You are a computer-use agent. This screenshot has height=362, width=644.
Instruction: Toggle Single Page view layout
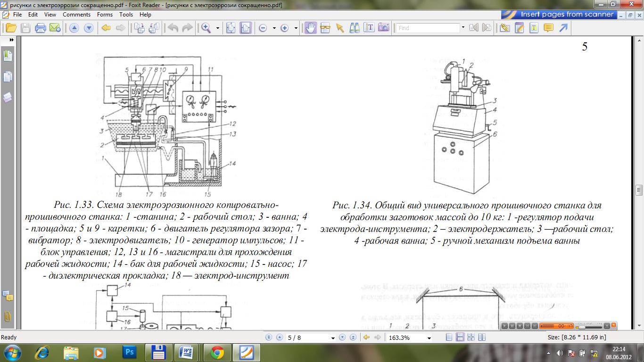[448, 337]
